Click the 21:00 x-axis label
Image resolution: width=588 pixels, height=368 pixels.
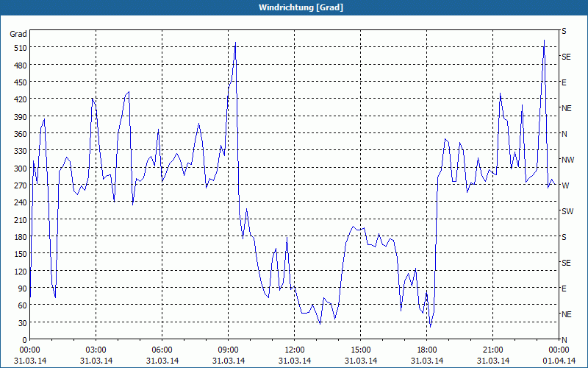493,350
